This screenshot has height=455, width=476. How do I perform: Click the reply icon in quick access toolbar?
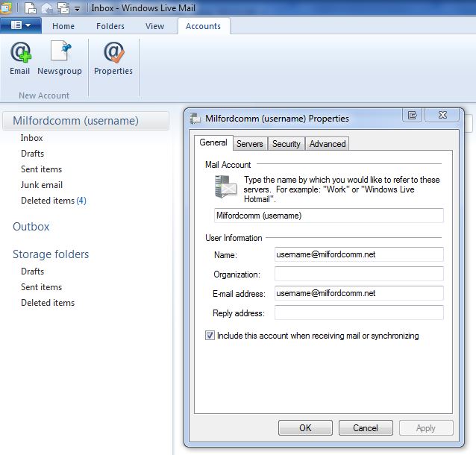(x=47, y=8)
